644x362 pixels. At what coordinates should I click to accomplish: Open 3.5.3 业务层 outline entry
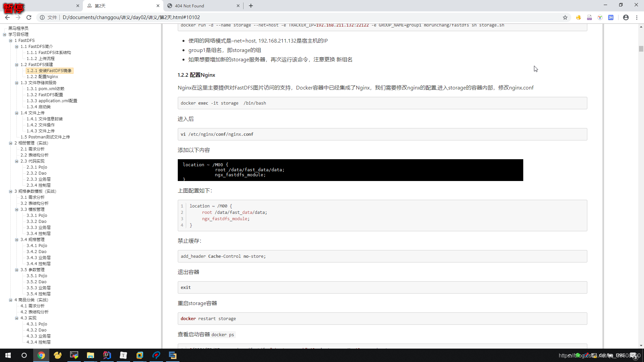[x=39, y=288]
